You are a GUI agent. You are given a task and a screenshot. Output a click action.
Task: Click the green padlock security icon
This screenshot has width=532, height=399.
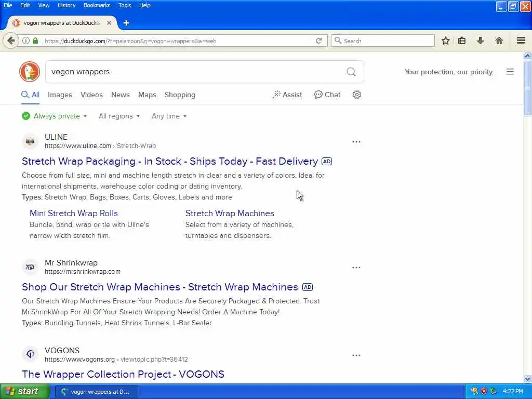pos(35,41)
